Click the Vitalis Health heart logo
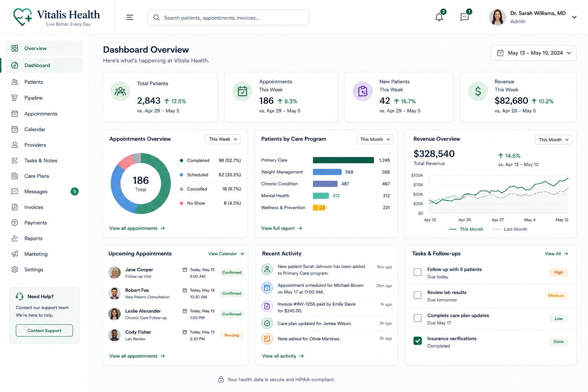This screenshot has height=392, width=588. pos(23,17)
